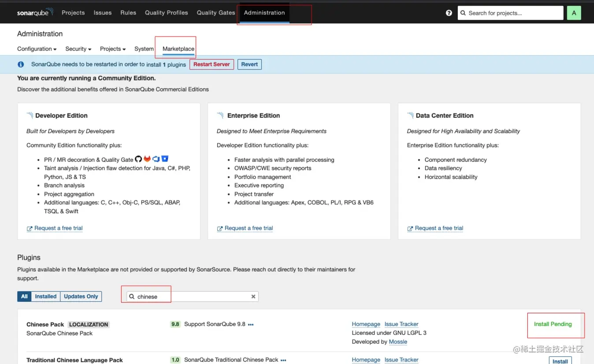Open the user avatar A menu
This screenshot has width=594, height=364.
coord(574,13)
